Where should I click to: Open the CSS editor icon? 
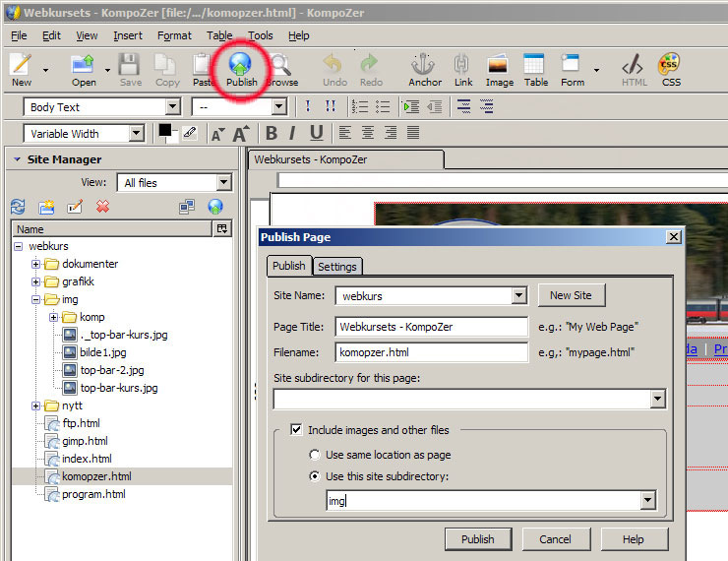(x=670, y=67)
